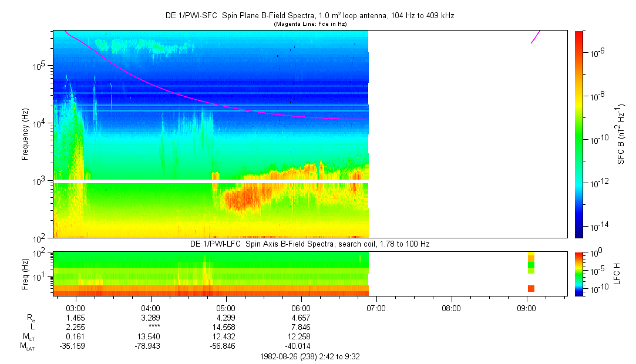This screenshot has height=364, width=636.
Task: Click the SFC B spectrogram color bar
Action: tap(579, 134)
